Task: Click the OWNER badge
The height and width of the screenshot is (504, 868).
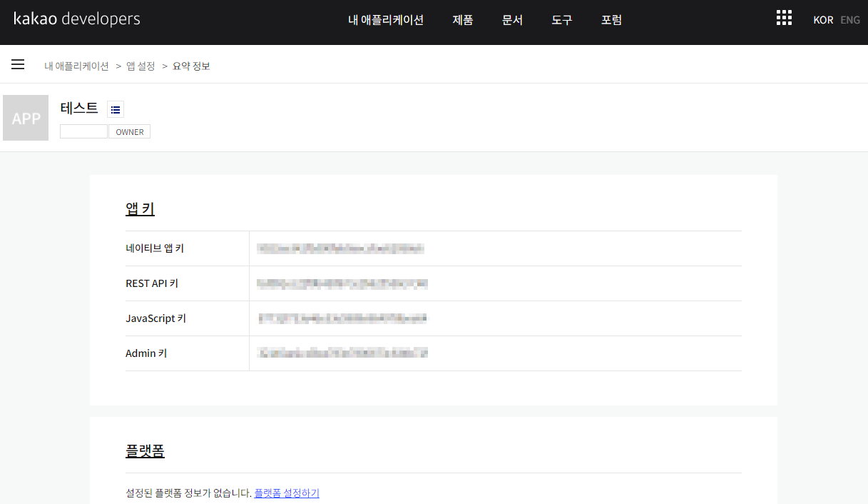Action: (130, 132)
